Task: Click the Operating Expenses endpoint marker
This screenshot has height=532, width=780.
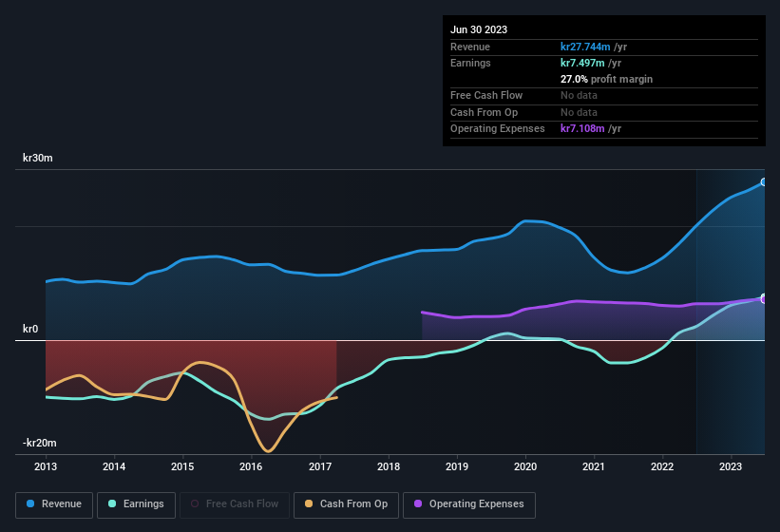Action: pos(764,299)
